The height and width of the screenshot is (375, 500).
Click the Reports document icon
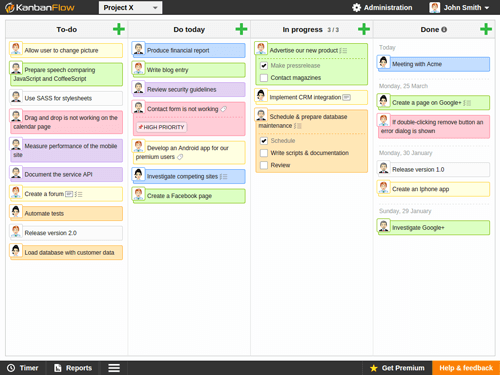point(58,368)
